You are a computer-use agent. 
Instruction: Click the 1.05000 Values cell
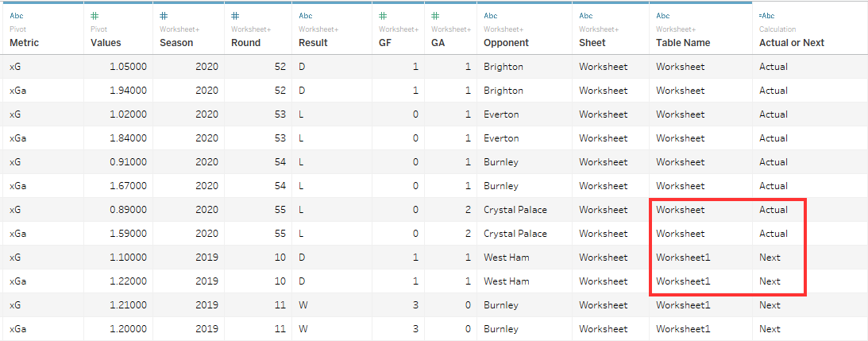[x=129, y=67]
